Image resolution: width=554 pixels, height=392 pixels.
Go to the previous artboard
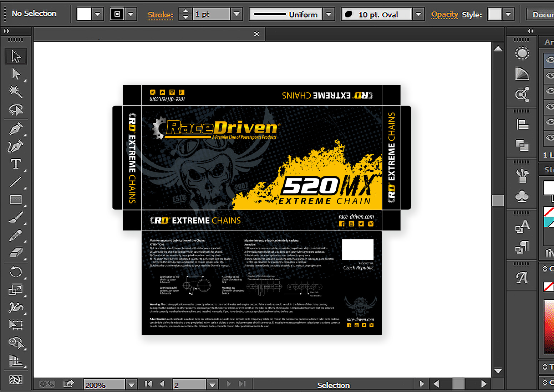tap(162, 384)
